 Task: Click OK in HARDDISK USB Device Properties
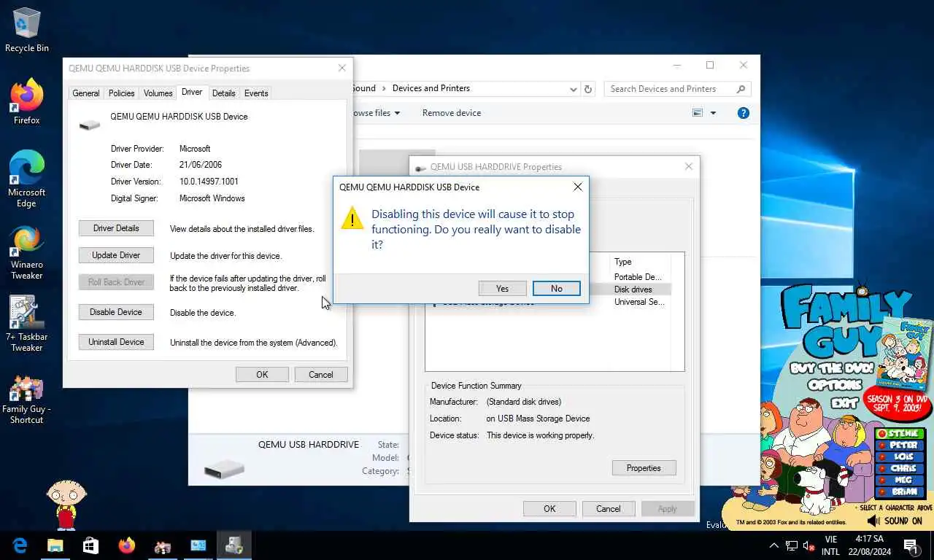tap(262, 375)
